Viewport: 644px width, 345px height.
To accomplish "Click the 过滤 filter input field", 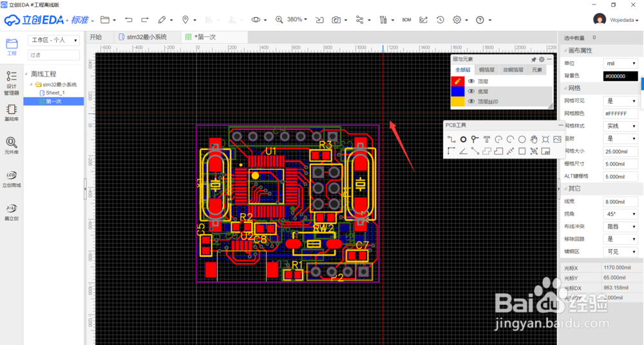I will coord(54,55).
